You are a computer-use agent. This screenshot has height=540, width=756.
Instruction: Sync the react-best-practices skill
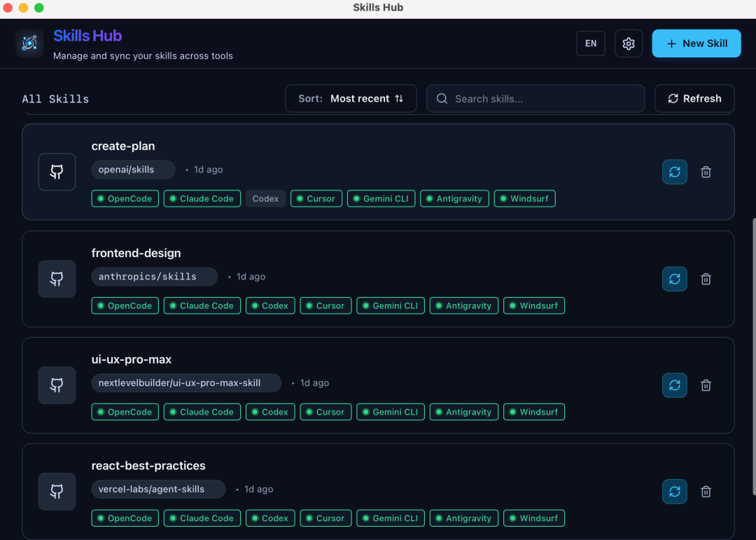pyautogui.click(x=674, y=492)
